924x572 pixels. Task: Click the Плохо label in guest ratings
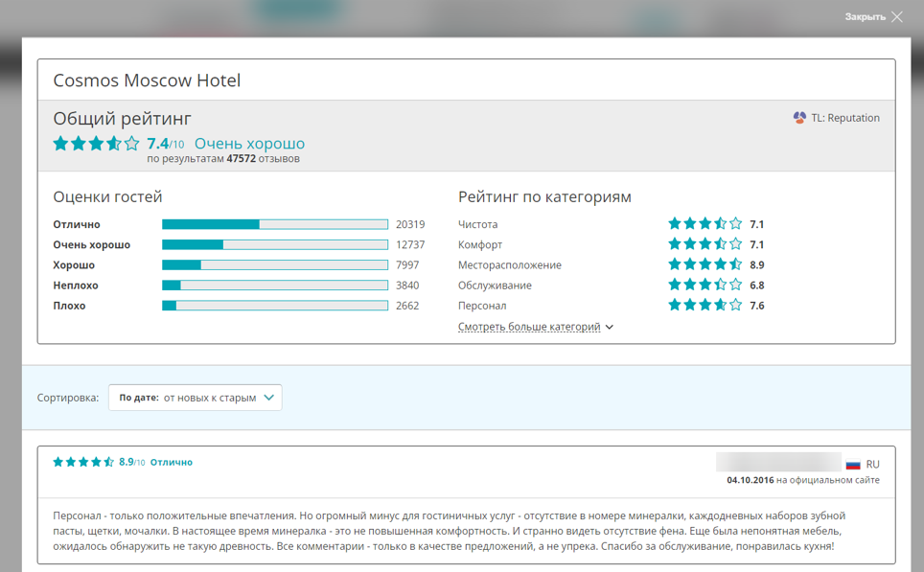coord(69,306)
